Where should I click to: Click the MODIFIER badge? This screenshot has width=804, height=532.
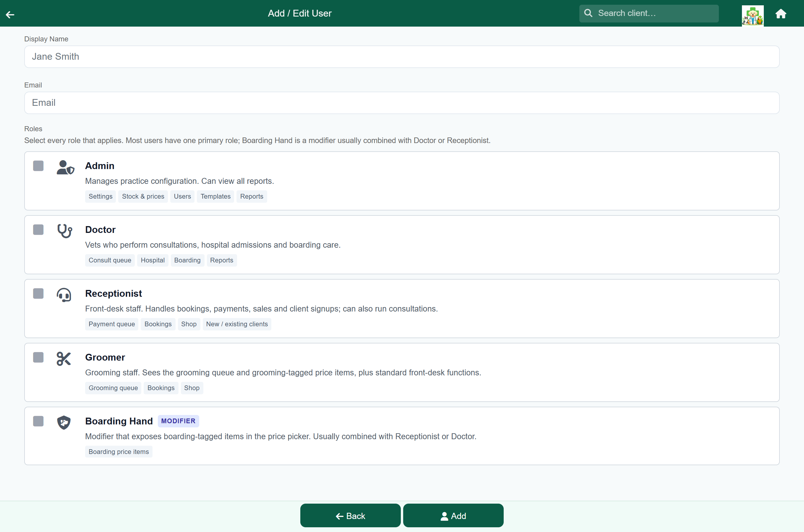pos(179,421)
